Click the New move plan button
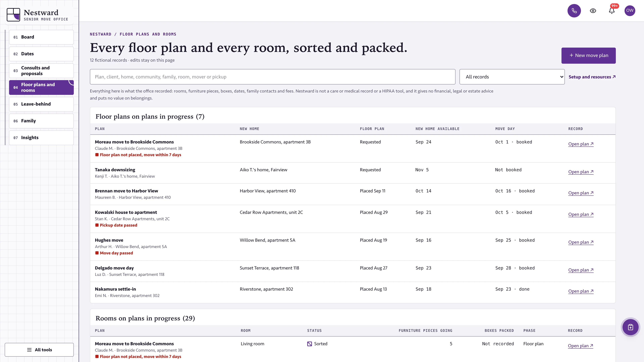644x362 pixels. [588, 55]
